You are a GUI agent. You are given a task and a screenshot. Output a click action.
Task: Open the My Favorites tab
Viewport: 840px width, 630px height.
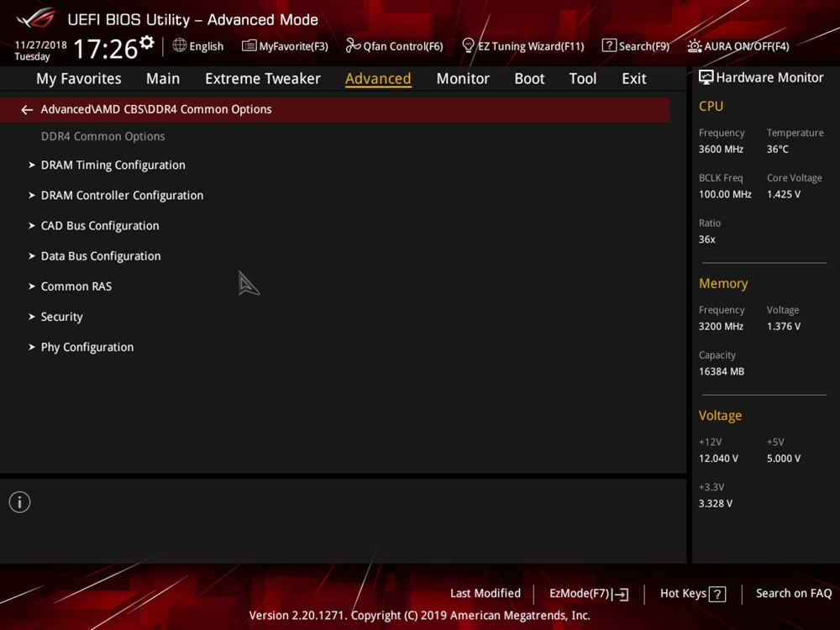[x=79, y=79]
